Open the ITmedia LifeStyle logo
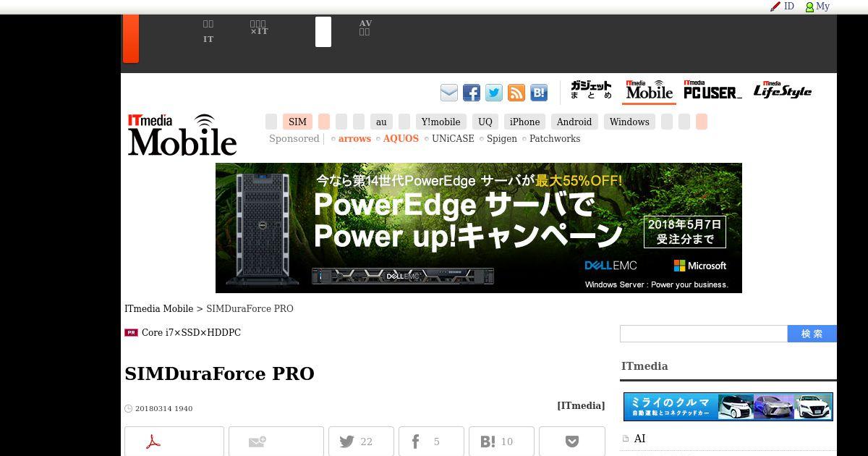Image resolution: width=868 pixels, height=456 pixels. point(782,90)
